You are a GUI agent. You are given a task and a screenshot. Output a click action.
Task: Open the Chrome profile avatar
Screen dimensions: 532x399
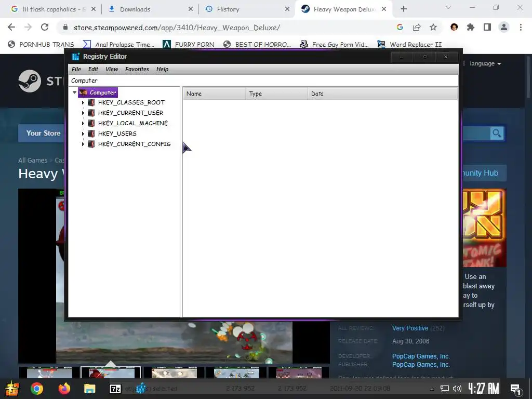[x=504, y=28]
